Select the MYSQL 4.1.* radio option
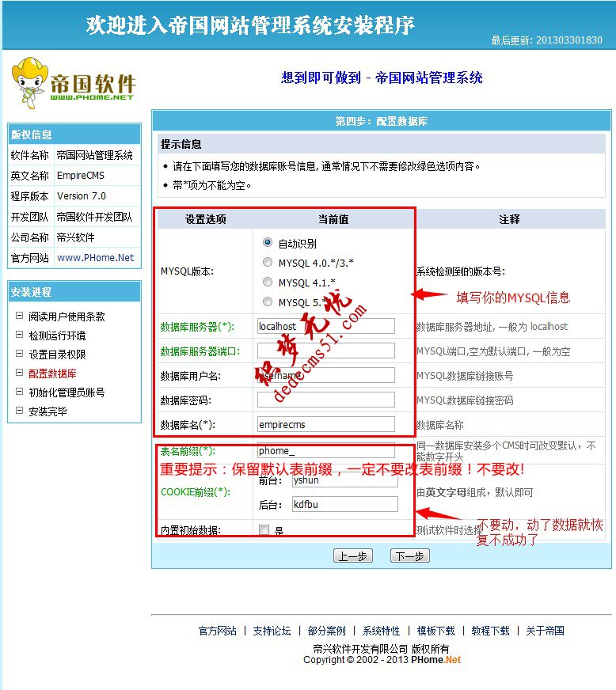616x690 pixels. click(268, 282)
